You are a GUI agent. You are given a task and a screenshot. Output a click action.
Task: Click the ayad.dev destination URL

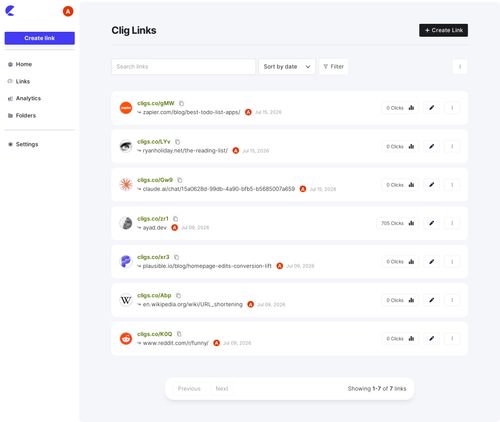[x=155, y=228]
